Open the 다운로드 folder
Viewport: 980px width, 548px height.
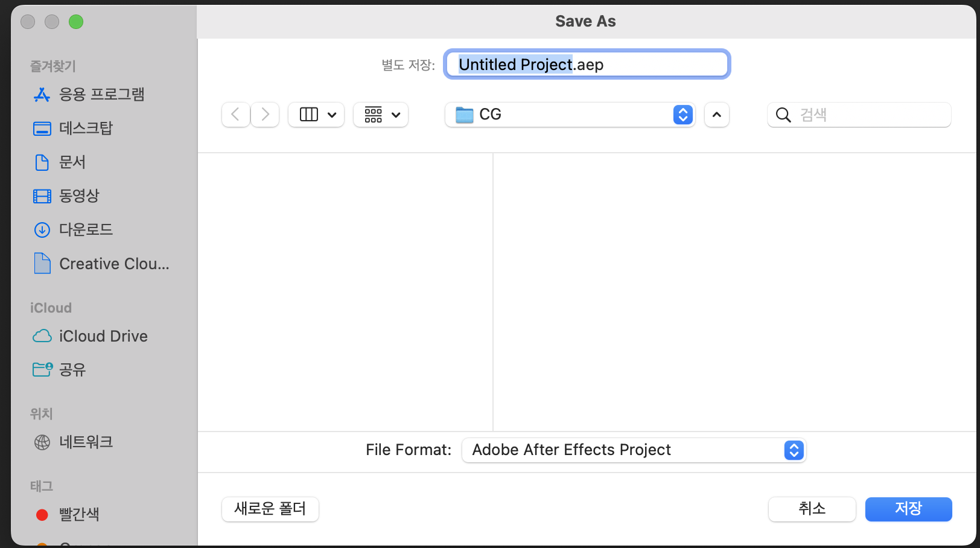(x=85, y=229)
